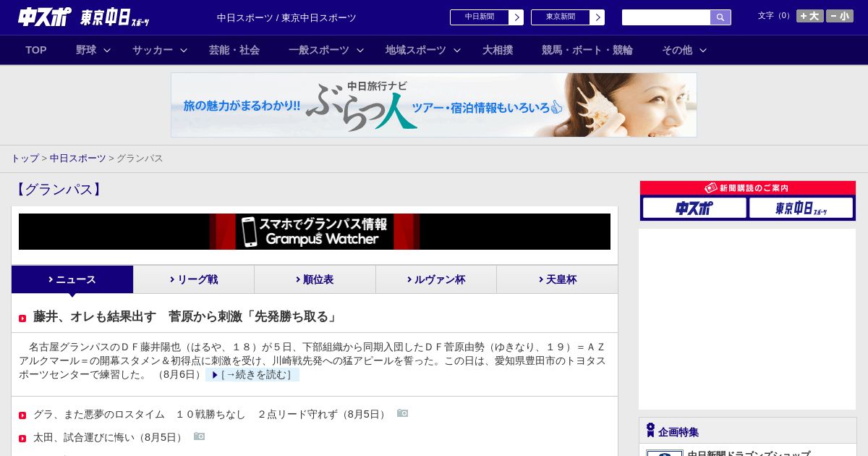The height and width of the screenshot is (456, 868).
Task: Click the →続きを読む link
Action: pos(252,375)
